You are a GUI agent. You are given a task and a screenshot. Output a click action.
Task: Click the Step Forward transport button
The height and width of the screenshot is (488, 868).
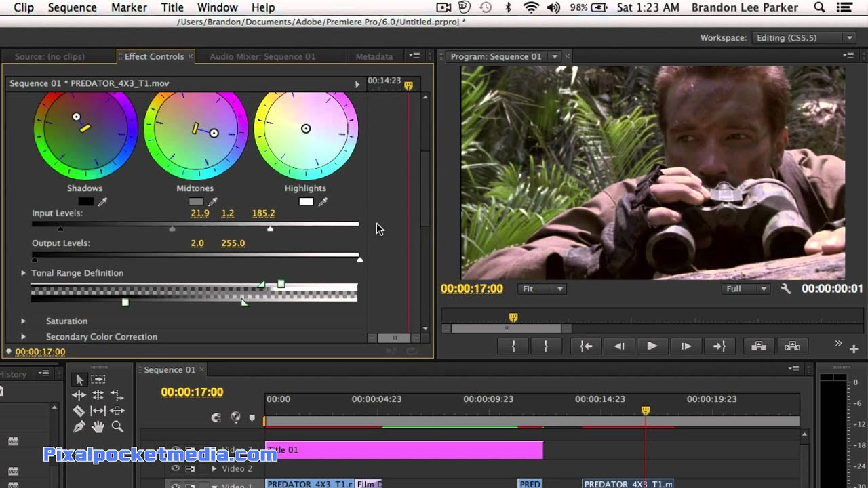pyautogui.click(x=686, y=346)
